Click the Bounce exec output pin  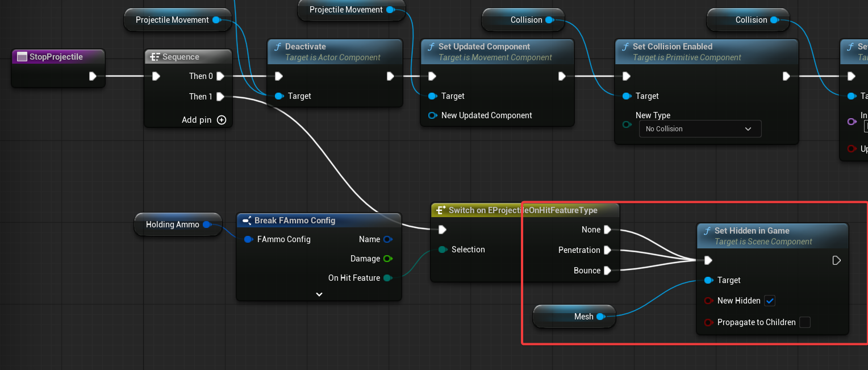click(607, 271)
